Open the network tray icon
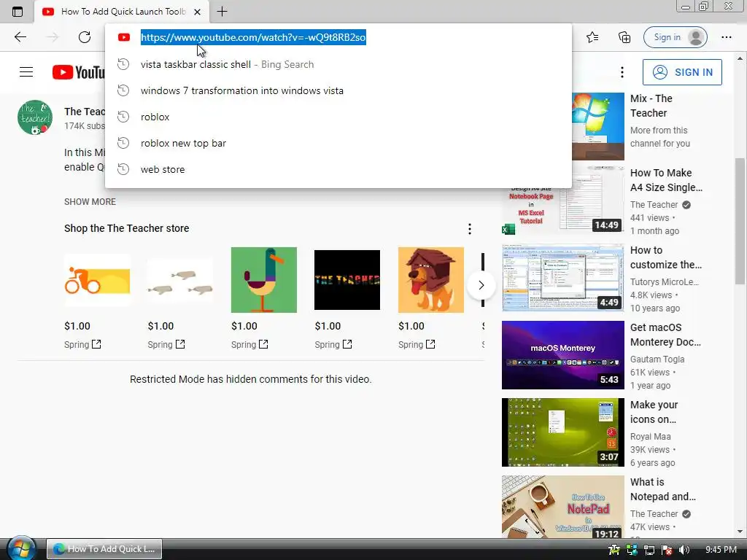The image size is (747, 560). (x=649, y=550)
